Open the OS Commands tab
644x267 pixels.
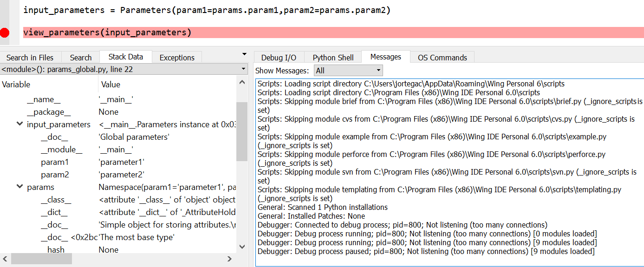click(442, 58)
